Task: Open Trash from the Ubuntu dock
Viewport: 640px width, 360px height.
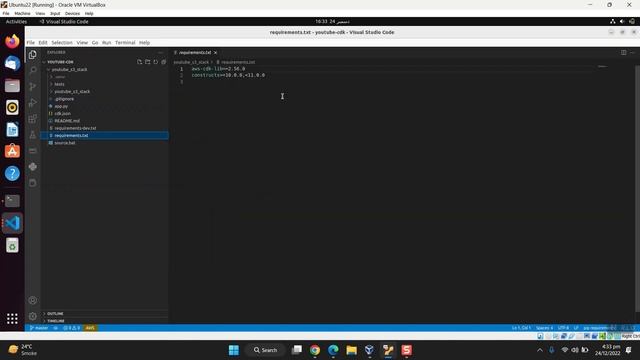Action: [12, 245]
